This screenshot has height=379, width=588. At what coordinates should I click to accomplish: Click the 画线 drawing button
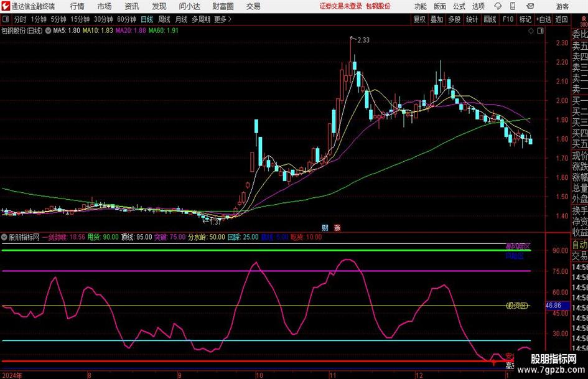point(490,19)
